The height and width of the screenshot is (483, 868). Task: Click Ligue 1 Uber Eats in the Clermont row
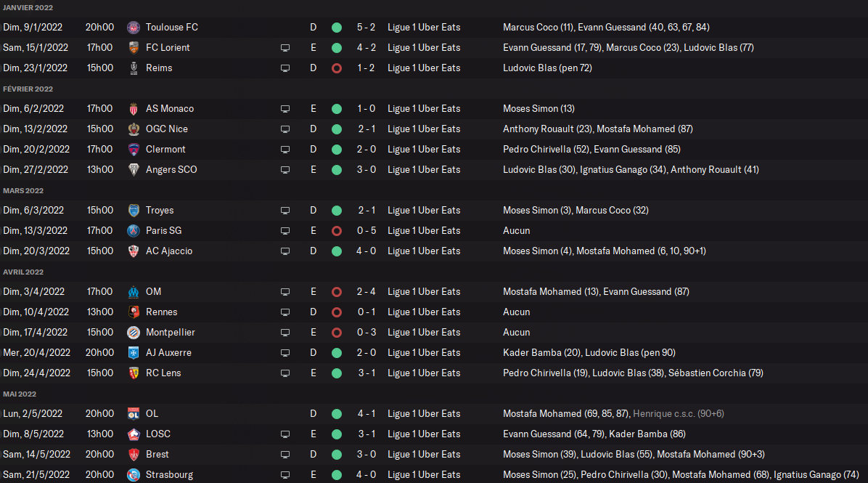(424, 149)
